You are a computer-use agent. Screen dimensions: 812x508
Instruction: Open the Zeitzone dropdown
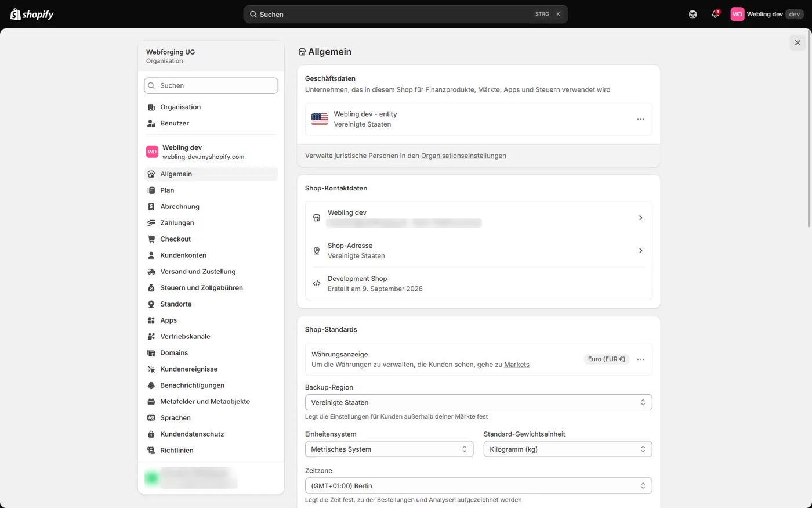tap(478, 486)
